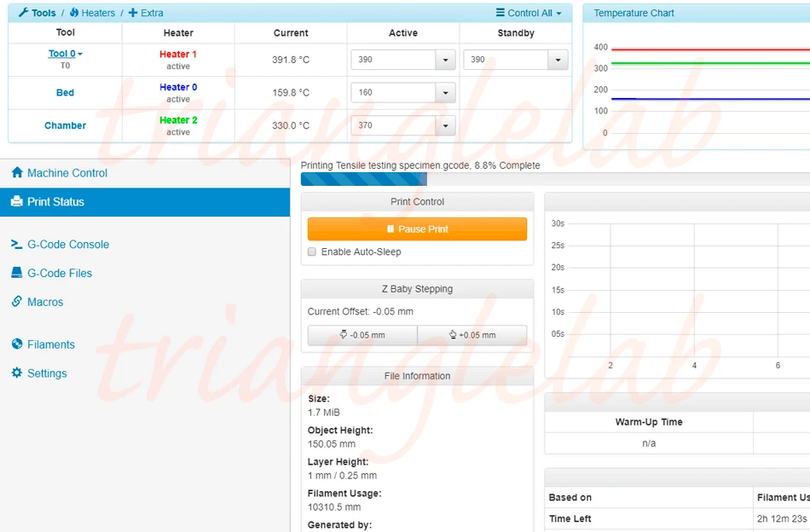Viewport: 810px width, 532px height.
Task: Open Chamber active temperature dropdown
Action: [x=445, y=125]
